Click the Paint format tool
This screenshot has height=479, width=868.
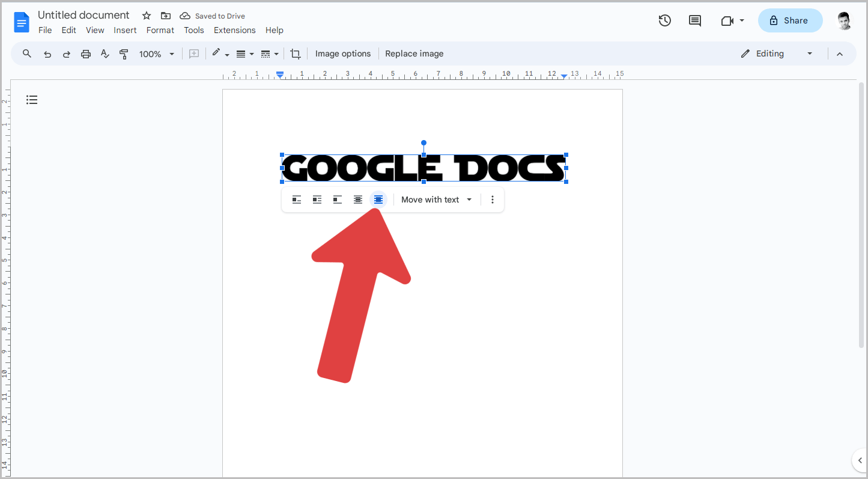point(124,53)
